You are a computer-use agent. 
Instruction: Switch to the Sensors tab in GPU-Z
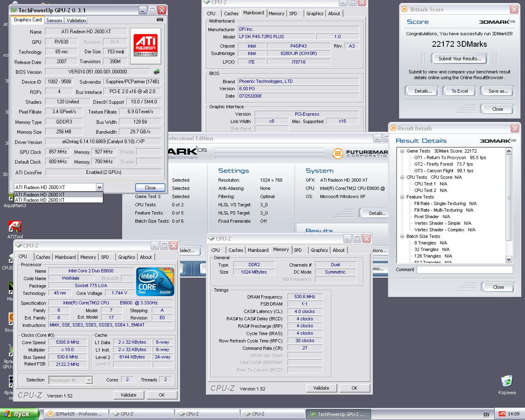coord(54,20)
